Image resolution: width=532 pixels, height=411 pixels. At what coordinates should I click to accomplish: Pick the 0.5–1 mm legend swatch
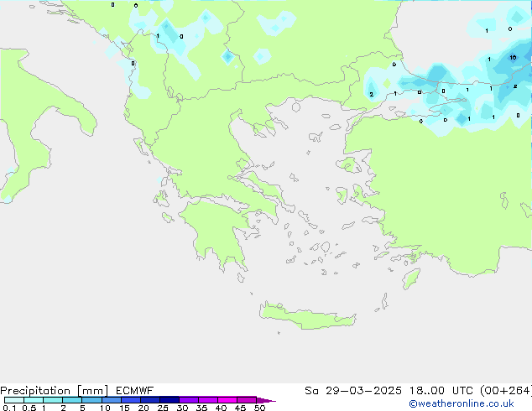34,400
